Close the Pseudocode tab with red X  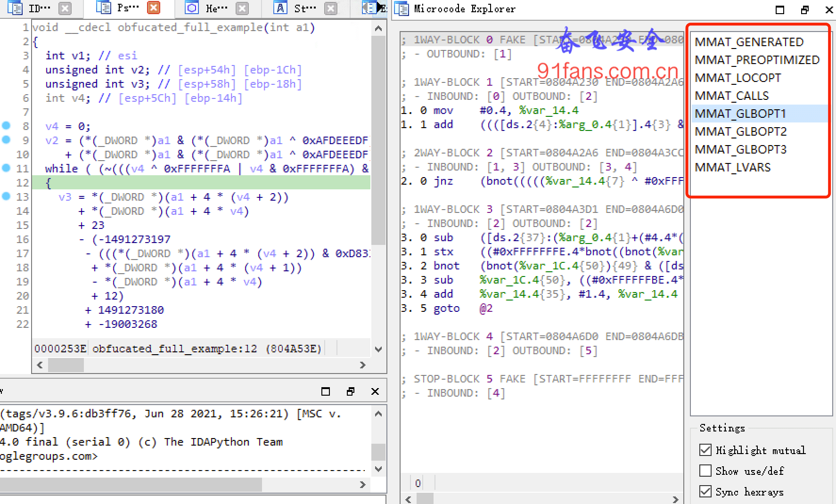pyautogui.click(x=153, y=8)
